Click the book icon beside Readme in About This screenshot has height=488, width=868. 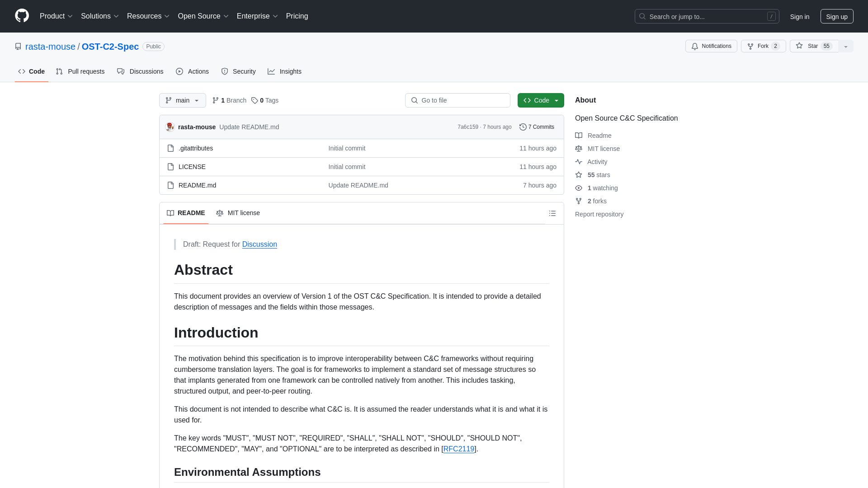click(579, 136)
